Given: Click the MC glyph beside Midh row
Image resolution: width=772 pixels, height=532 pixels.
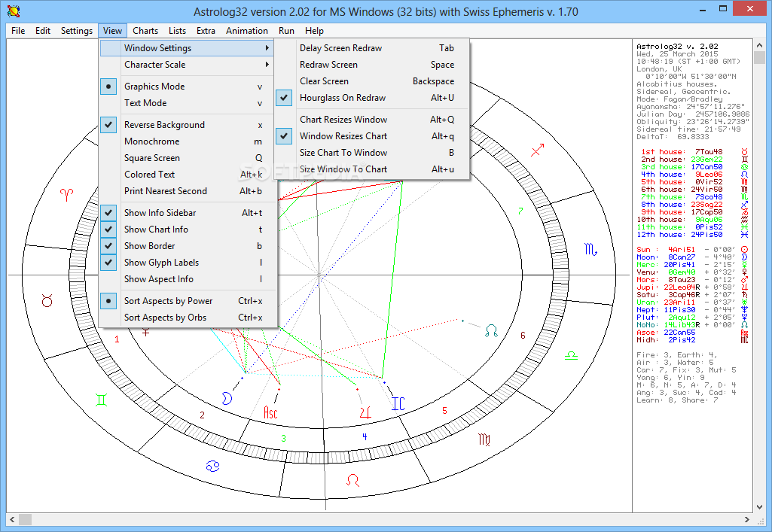Looking at the screenshot, I should pos(744,340).
